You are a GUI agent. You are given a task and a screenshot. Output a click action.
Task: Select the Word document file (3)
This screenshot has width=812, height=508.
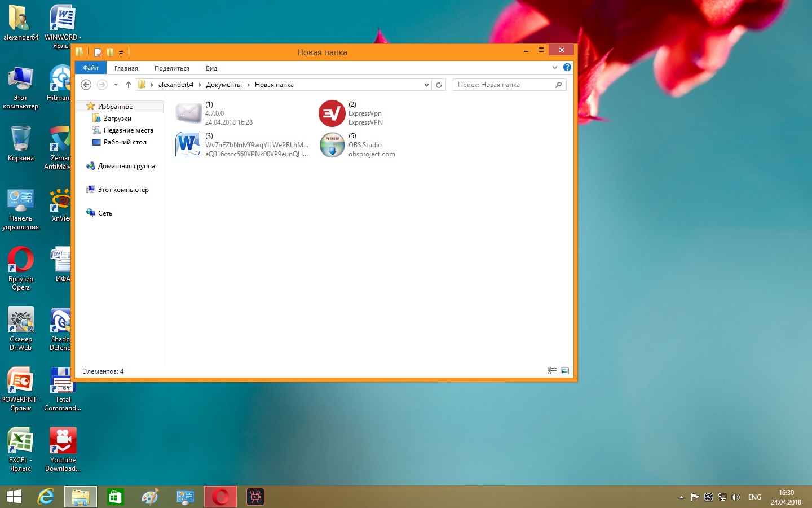[x=188, y=145]
